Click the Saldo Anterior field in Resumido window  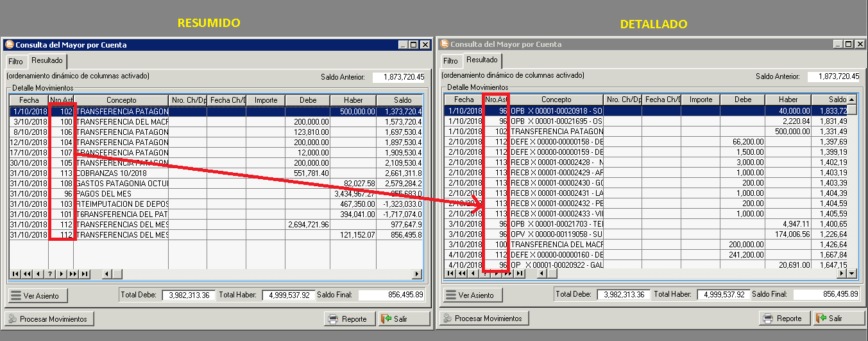tap(397, 77)
